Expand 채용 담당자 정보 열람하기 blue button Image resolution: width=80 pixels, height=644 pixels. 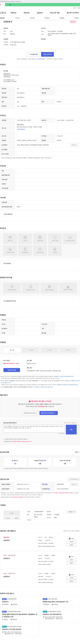pyautogui.click(x=49, y=413)
